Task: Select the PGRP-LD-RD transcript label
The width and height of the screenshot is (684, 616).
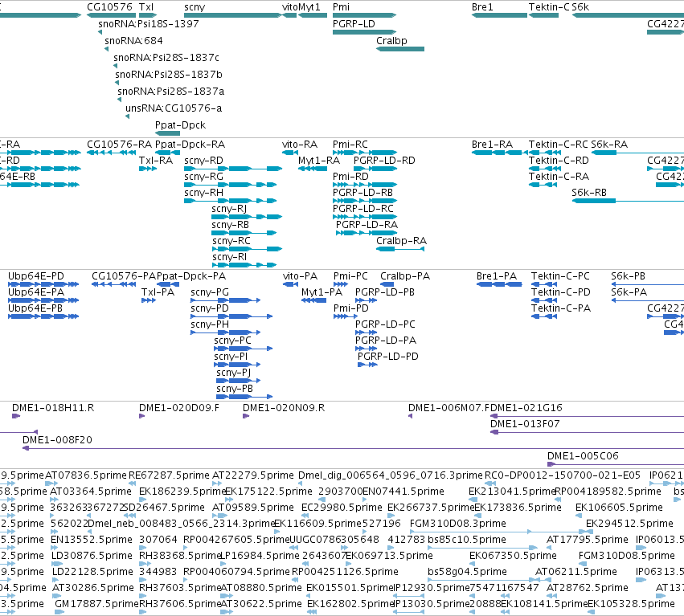Action: [384, 161]
